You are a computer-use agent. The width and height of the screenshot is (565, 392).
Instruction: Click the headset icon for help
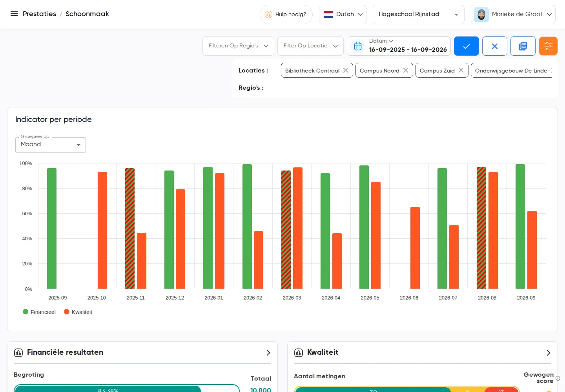[268, 15]
